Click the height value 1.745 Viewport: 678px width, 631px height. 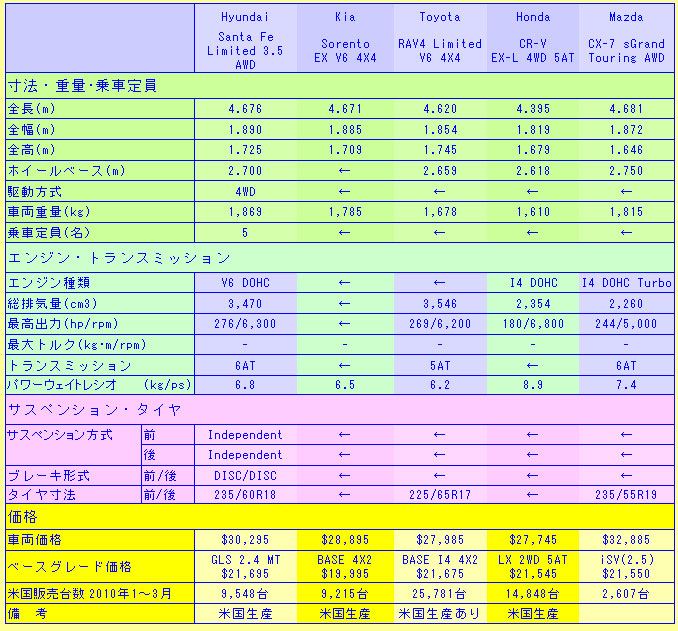click(x=440, y=150)
